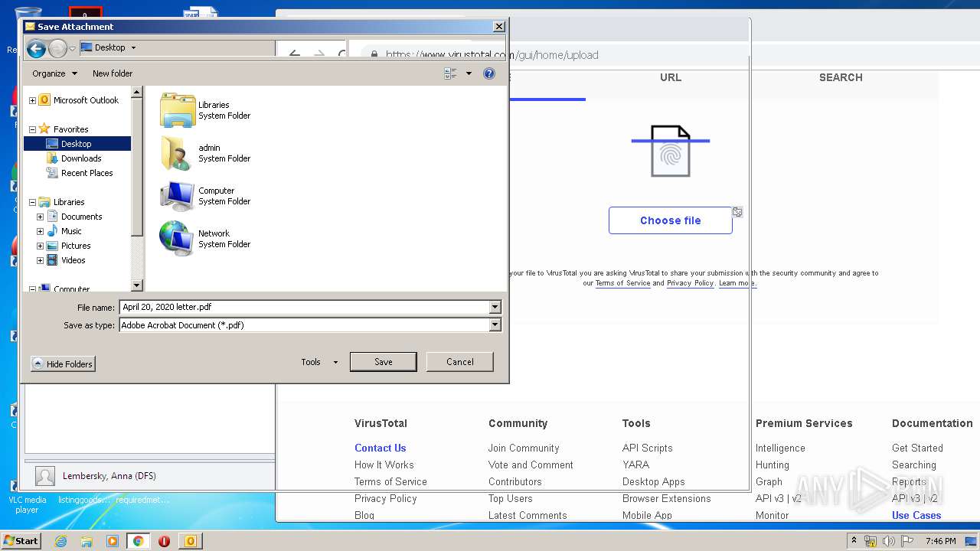
Task: Open the Contact Us footer link
Action: 381,448
